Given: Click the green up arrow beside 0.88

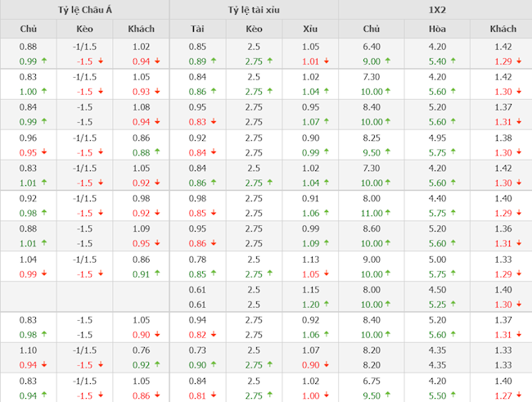Looking at the screenshot, I should click(159, 152).
